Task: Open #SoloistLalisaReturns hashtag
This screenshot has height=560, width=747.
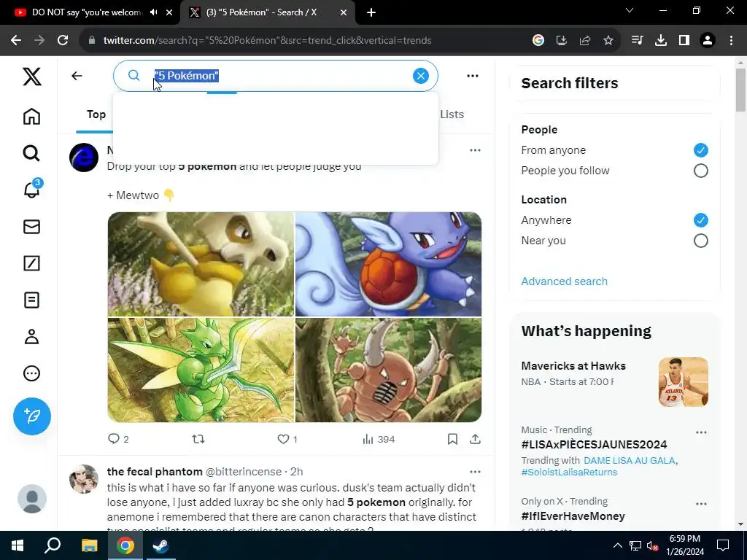Action: 569,472
